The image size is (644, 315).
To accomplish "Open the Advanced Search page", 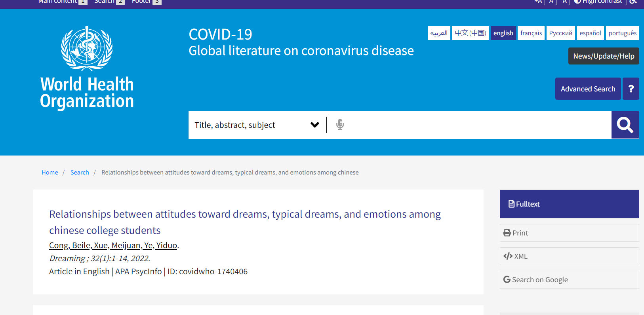I will point(588,89).
